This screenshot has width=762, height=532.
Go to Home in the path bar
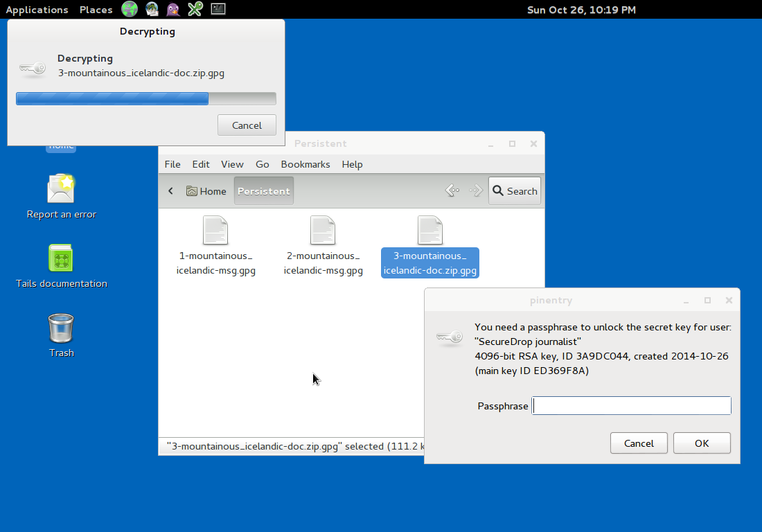tap(206, 191)
